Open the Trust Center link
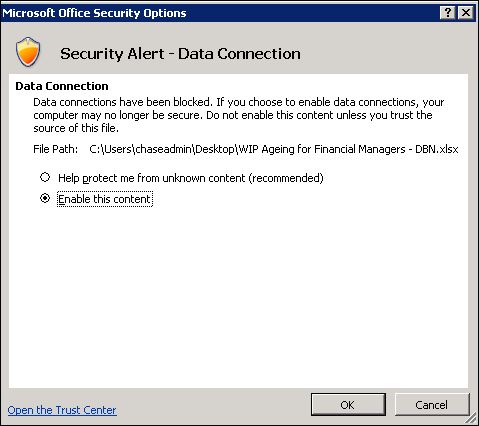This screenshot has height=426, width=479. click(x=62, y=410)
